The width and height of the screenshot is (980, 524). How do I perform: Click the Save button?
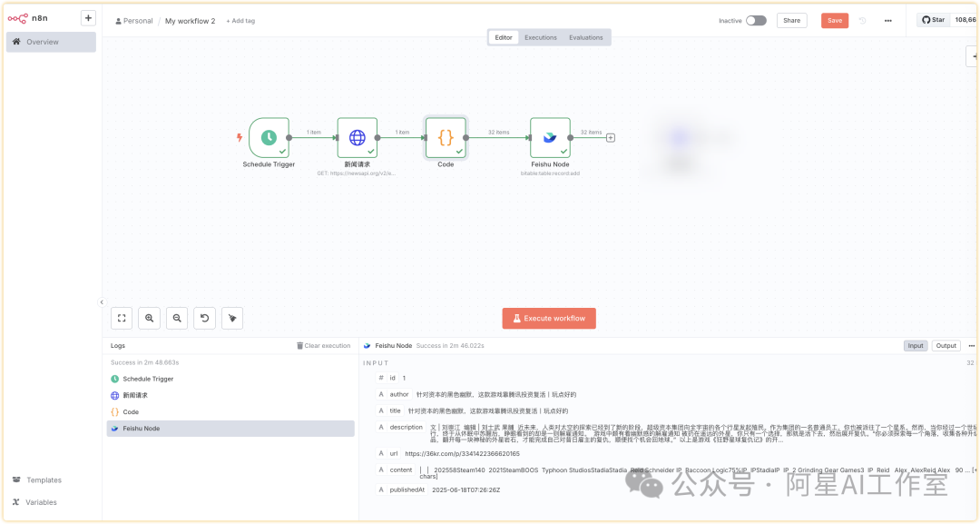(835, 21)
